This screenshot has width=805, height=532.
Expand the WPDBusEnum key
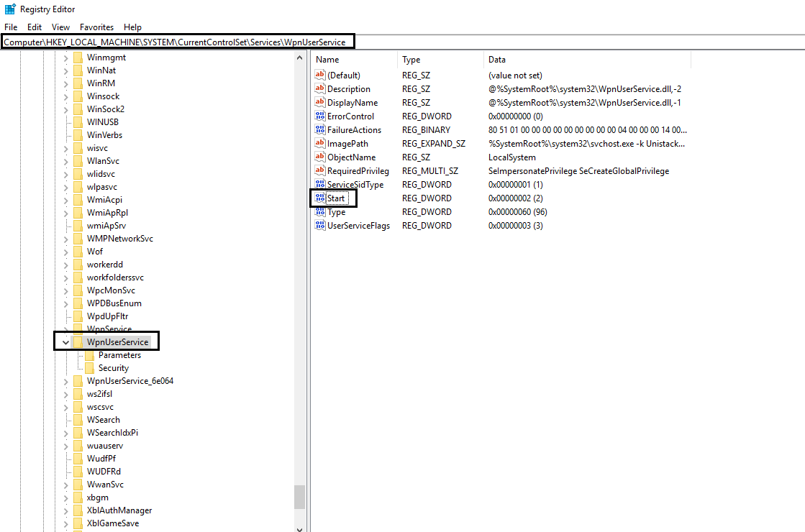pyautogui.click(x=65, y=303)
